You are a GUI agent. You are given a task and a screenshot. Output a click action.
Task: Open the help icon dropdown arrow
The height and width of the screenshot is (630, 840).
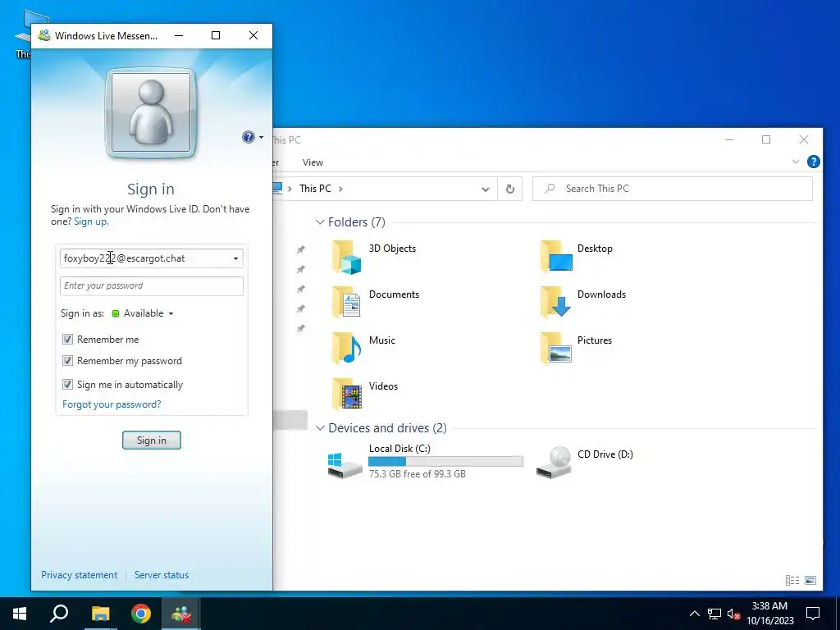pyautogui.click(x=262, y=137)
